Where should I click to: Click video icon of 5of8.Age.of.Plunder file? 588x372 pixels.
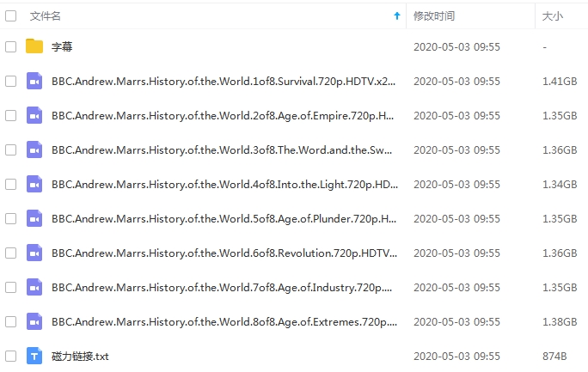34,218
